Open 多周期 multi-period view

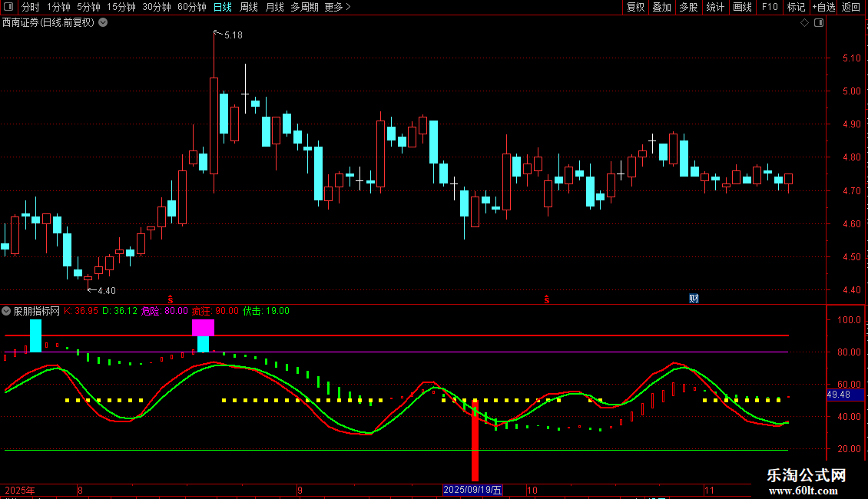click(x=304, y=7)
